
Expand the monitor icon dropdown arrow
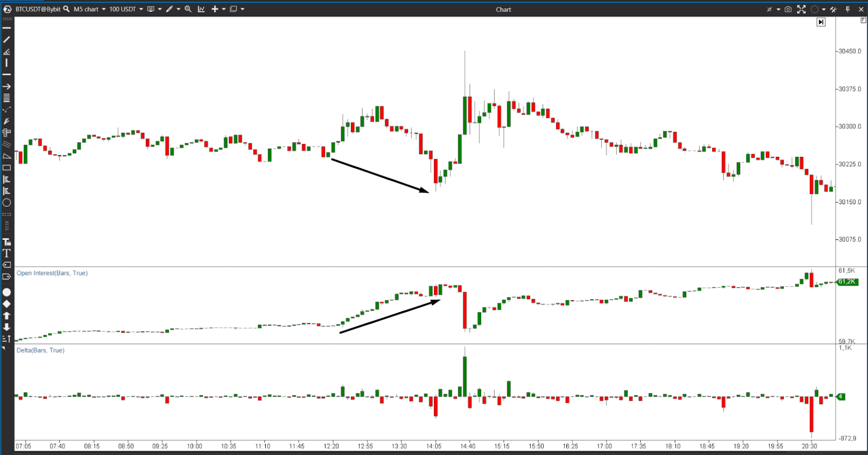tap(160, 9)
